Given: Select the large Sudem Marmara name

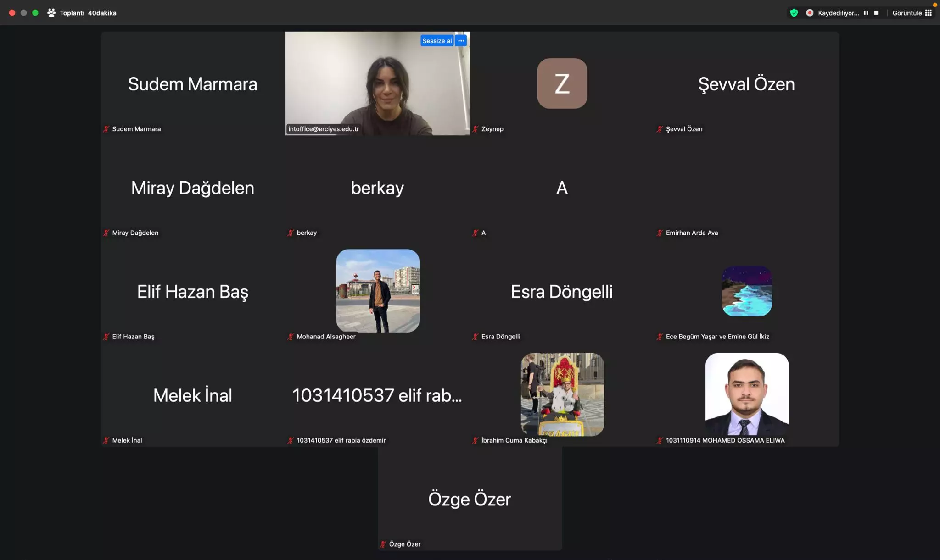Looking at the screenshot, I should click(192, 84).
